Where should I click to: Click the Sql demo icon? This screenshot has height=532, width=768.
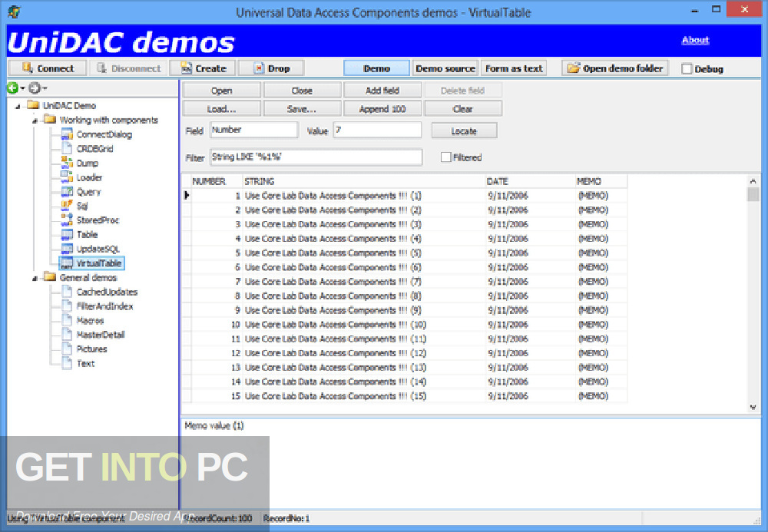tap(67, 206)
